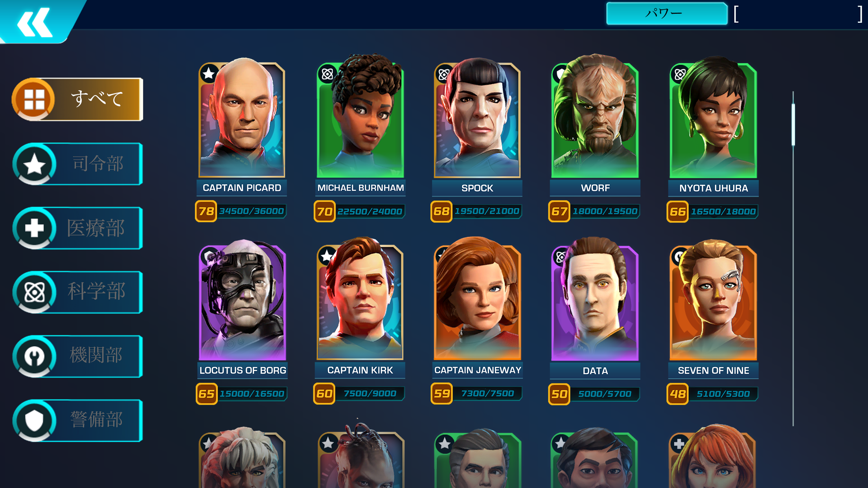Viewport: 868px width, 488px height.
Task: Click the medical cross icon for 医療部
Action: pos(35,228)
